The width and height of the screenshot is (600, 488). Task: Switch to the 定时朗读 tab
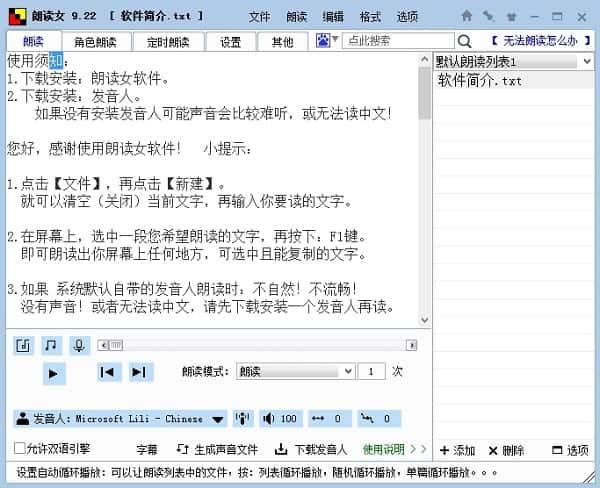tap(165, 42)
